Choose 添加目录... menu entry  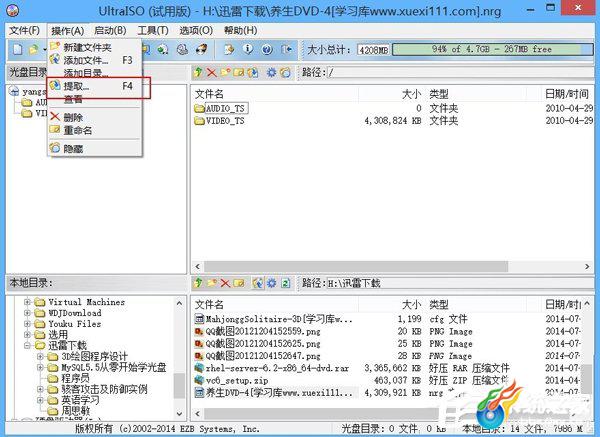pos(95,73)
